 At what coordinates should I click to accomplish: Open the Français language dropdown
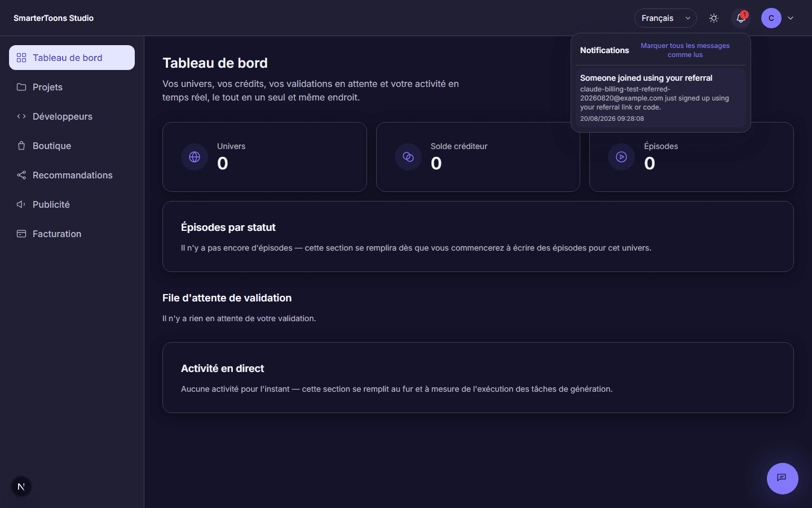tap(665, 18)
